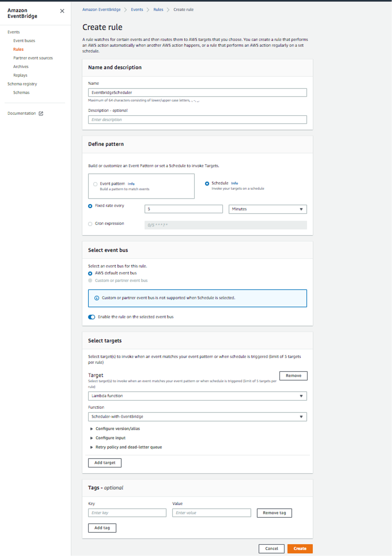Go to Events breadcrumb
Viewport: 392px width, 556px height.
point(137,9)
